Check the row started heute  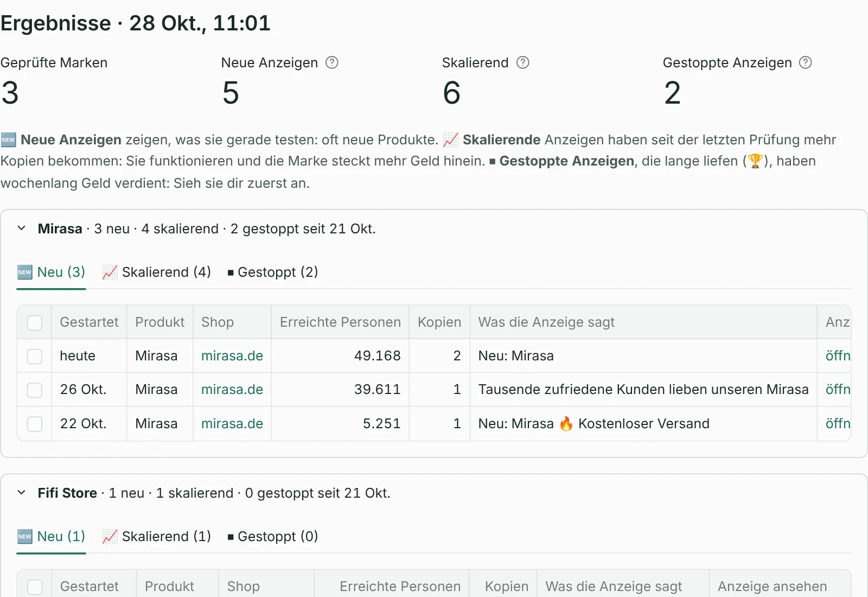click(35, 356)
